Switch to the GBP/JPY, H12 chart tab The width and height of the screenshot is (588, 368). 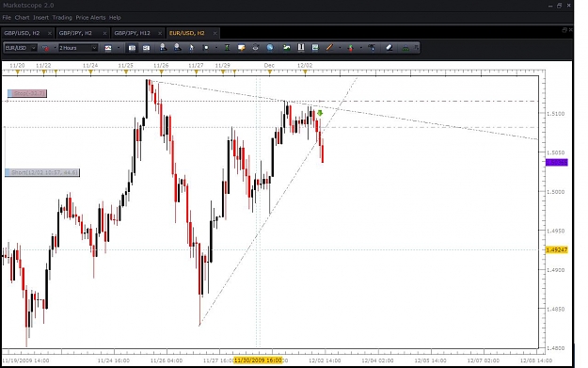click(132, 33)
